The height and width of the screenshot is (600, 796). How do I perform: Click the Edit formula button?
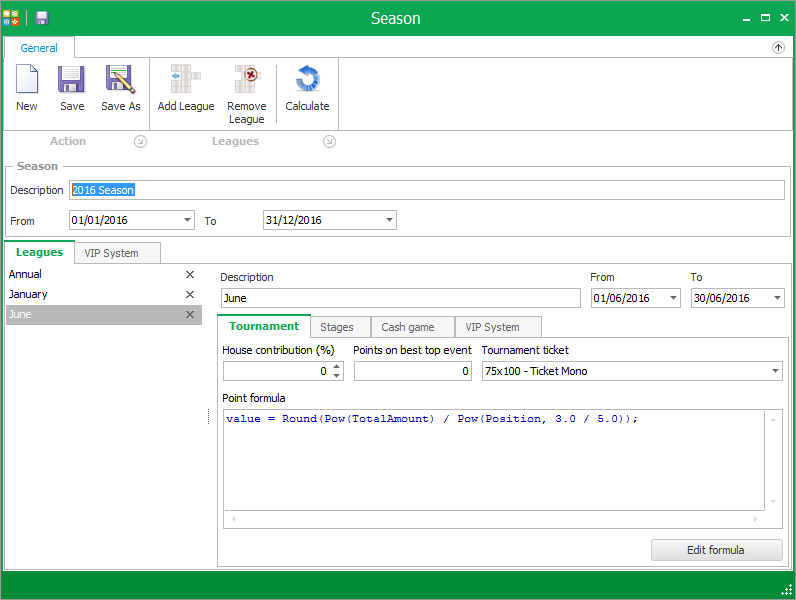tap(716, 550)
